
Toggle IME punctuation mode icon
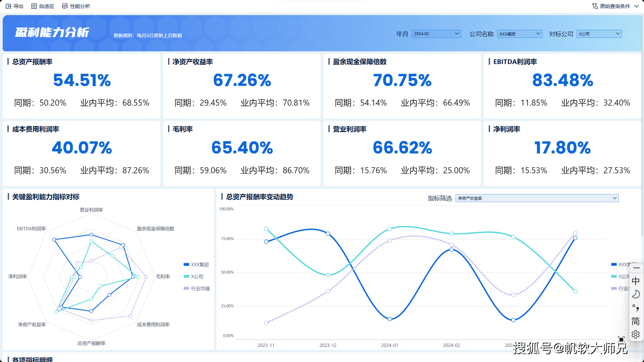click(x=636, y=308)
